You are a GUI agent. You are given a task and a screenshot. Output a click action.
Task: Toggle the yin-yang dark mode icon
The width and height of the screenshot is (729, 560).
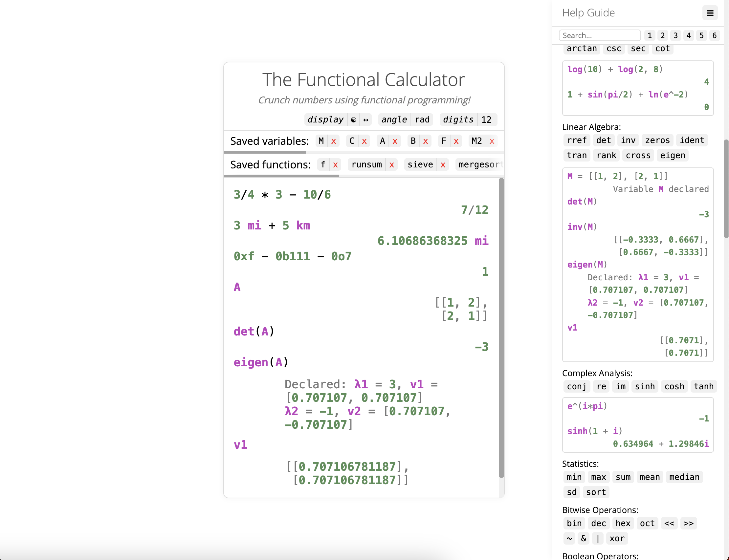[353, 120]
